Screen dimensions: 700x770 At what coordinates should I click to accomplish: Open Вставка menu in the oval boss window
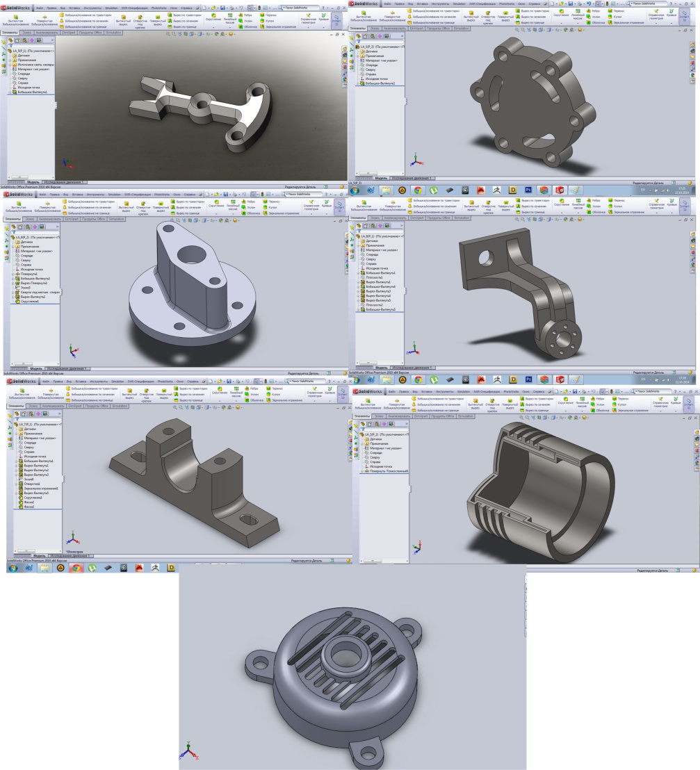(78, 195)
